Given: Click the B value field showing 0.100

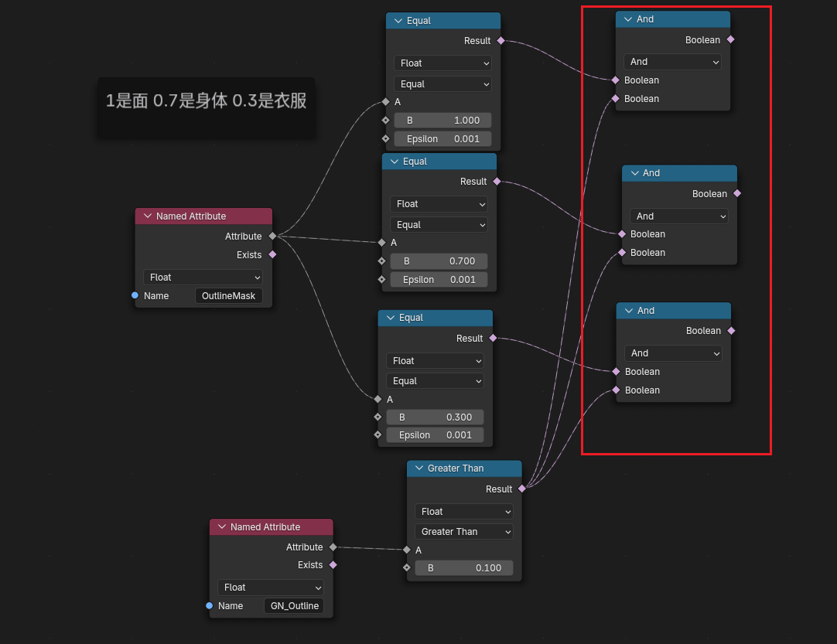Looking at the screenshot, I should (x=464, y=568).
